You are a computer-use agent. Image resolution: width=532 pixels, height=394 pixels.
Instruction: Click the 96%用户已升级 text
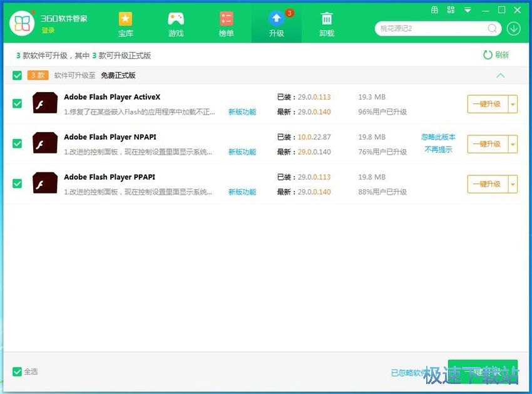[x=382, y=111]
